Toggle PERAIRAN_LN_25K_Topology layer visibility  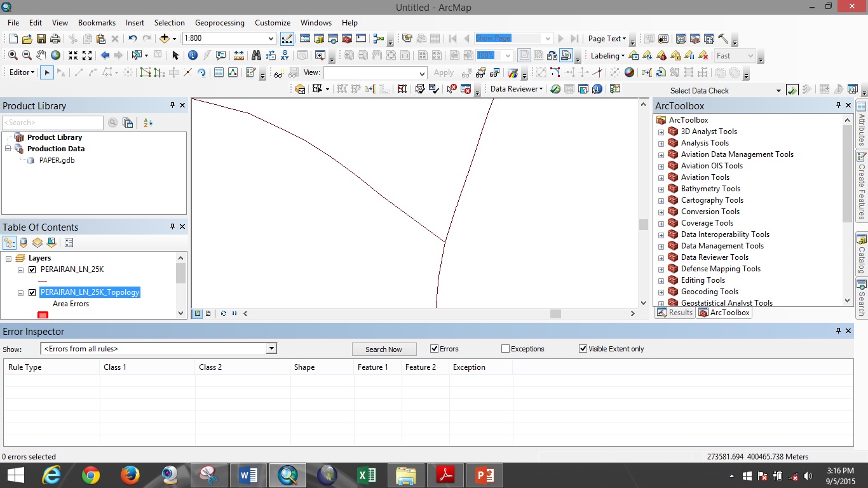click(x=32, y=292)
